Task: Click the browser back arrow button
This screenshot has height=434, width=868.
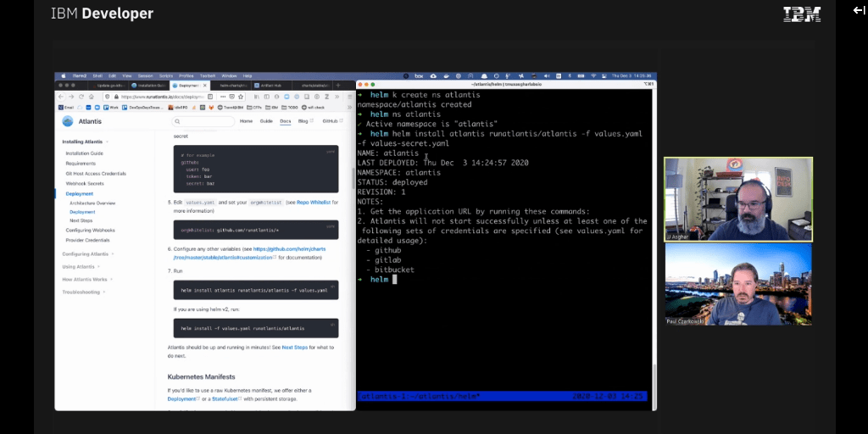Action: click(61, 97)
